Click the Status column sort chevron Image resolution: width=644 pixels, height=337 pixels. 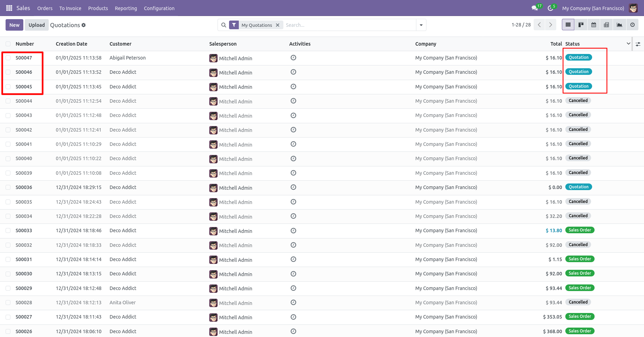pyautogui.click(x=628, y=44)
